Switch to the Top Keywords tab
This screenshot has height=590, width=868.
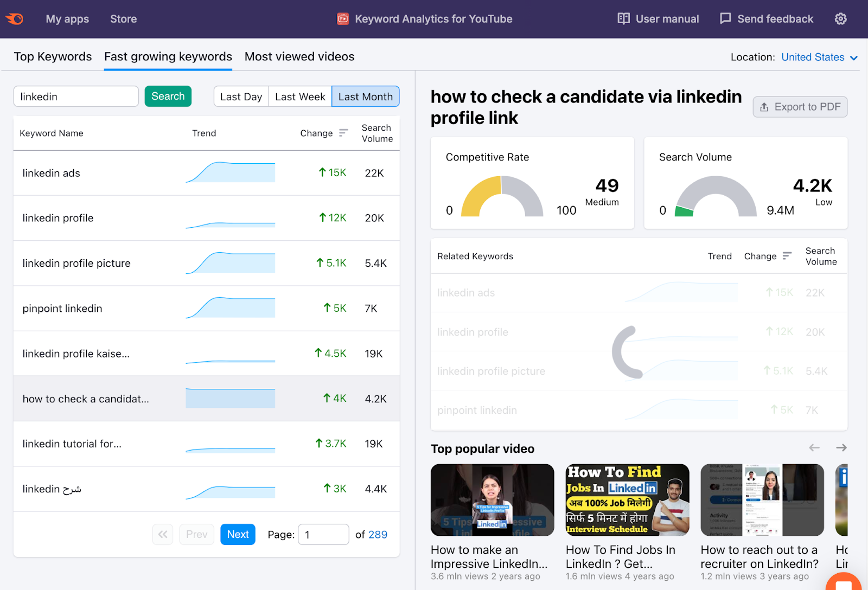pos(53,56)
